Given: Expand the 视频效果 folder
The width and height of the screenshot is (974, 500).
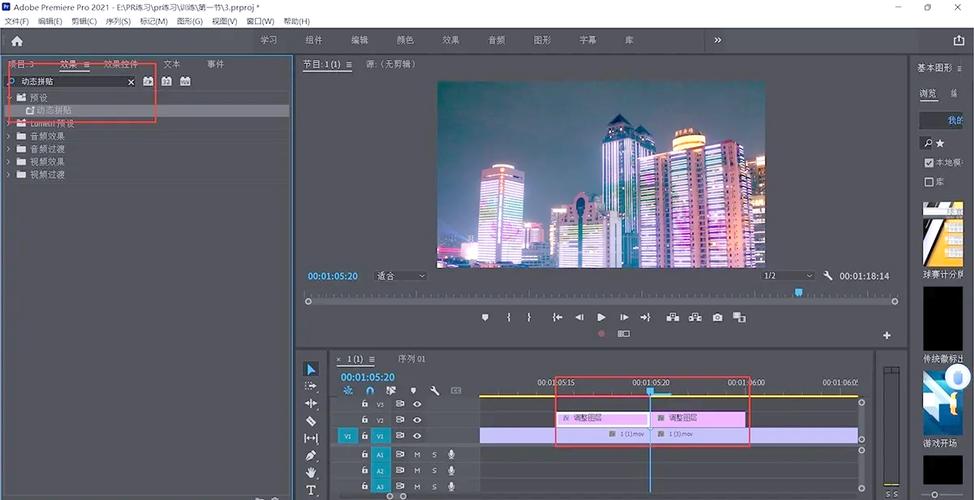Looking at the screenshot, I should pyautogui.click(x=9, y=161).
